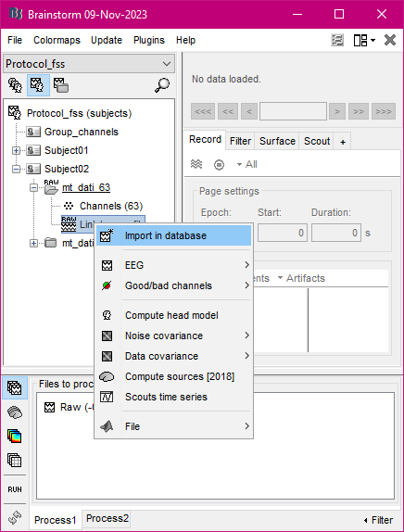404x532 pixels.
Task: Open the Plugins menu
Action: pos(149,40)
